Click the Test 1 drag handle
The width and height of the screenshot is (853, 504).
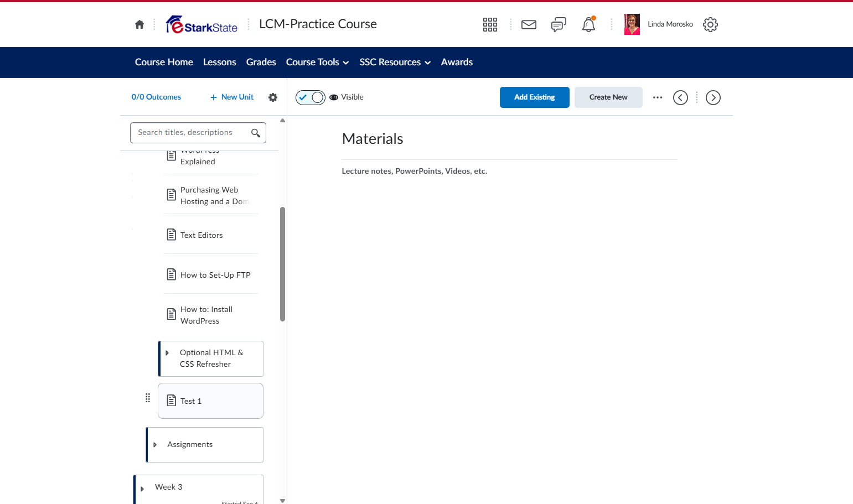point(148,398)
